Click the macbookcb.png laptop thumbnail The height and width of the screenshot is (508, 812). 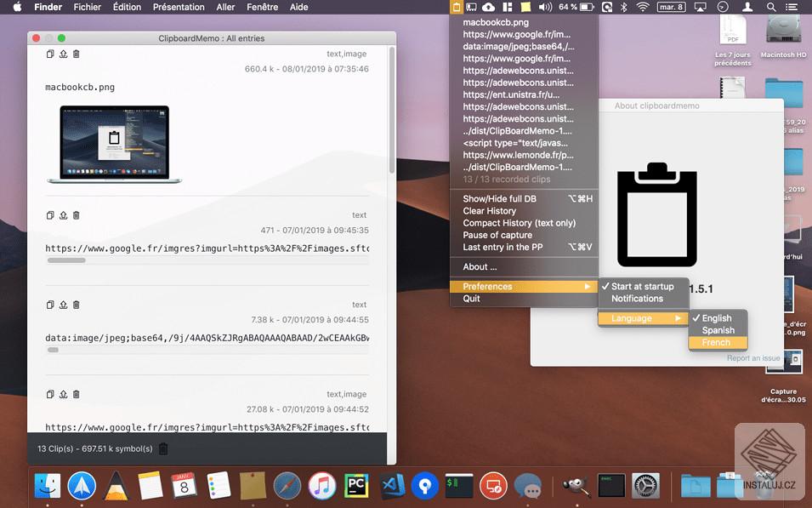coord(115,145)
